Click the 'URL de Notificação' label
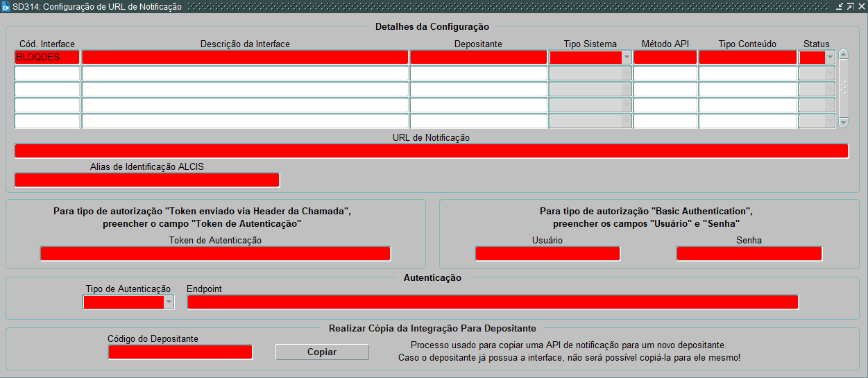 431,137
